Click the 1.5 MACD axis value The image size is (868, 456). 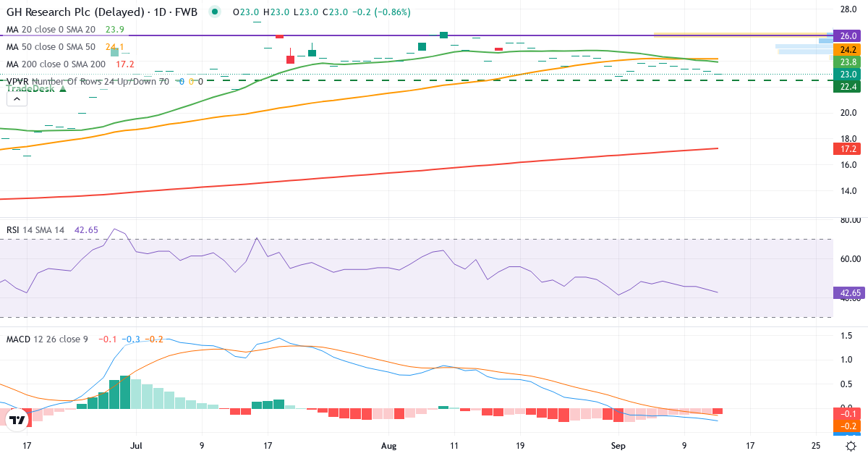pos(846,336)
